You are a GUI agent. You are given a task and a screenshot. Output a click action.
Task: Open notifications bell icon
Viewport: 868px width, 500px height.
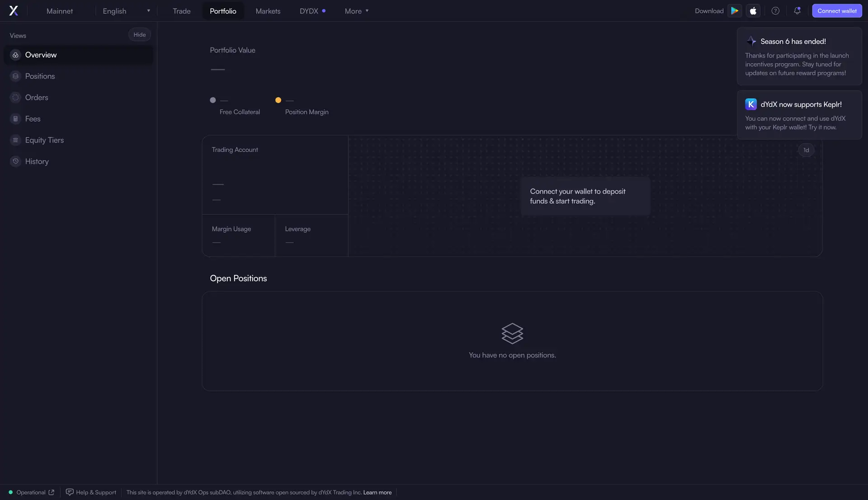[797, 11]
